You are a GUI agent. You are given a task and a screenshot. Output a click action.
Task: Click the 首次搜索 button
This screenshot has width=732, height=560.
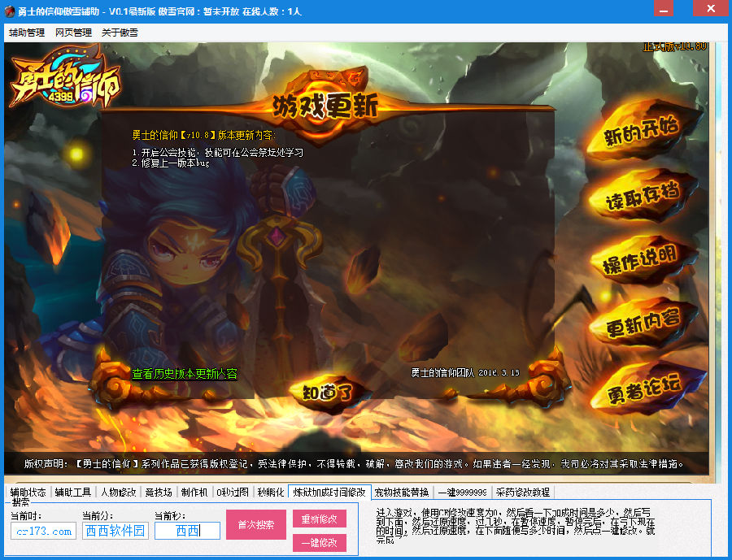[256, 524]
